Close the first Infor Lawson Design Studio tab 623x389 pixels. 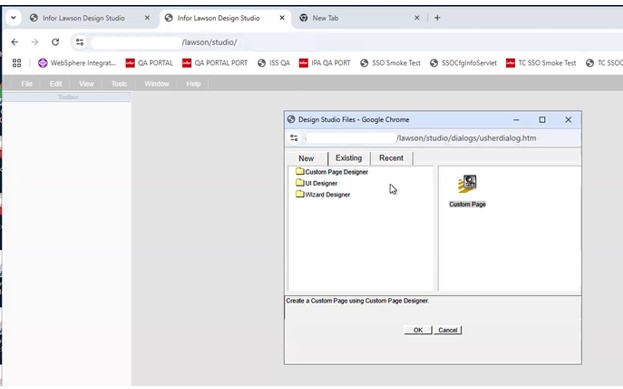(147, 18)
